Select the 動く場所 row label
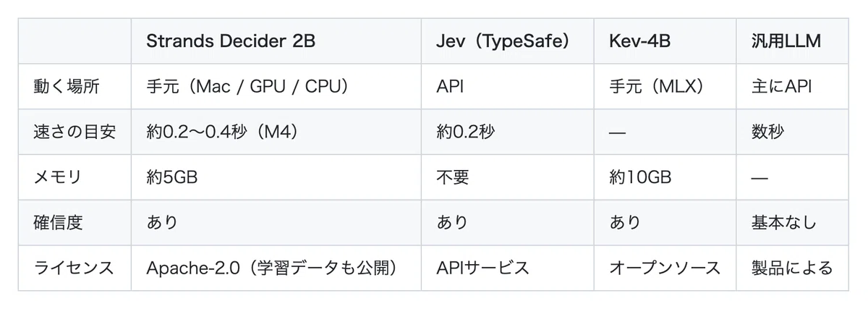 [67, 87]
